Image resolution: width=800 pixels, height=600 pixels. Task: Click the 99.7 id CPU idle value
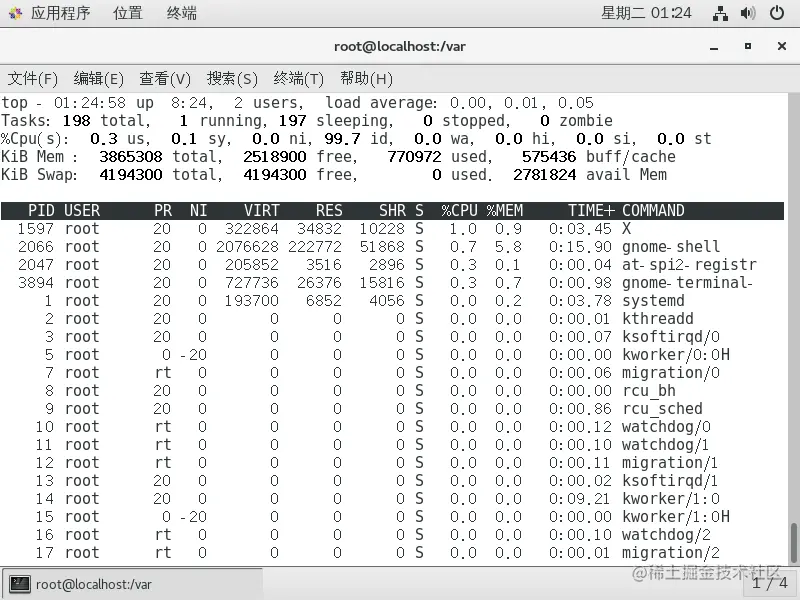pos(358,139)
